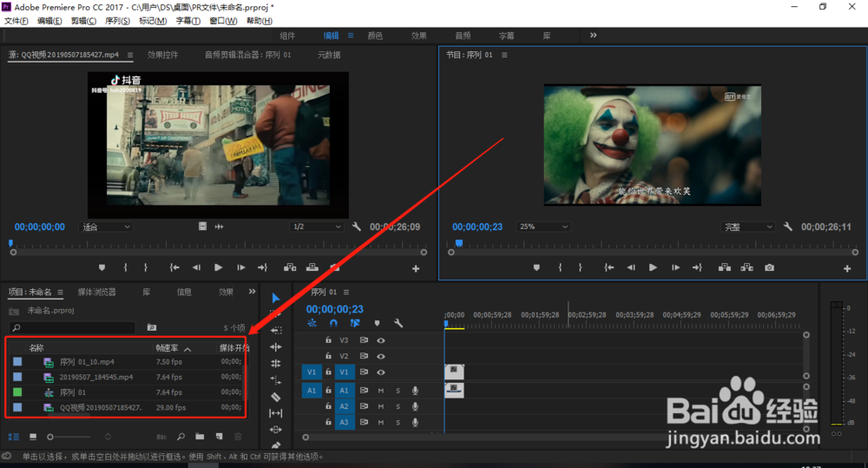Play the source monitor clip
The width and height of the screenshot is (868, 468).
point(218,267)
